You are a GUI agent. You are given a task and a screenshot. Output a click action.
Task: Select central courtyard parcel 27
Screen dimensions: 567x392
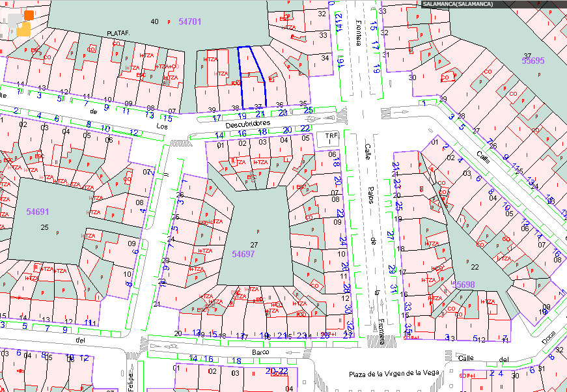tap(254, 244)
